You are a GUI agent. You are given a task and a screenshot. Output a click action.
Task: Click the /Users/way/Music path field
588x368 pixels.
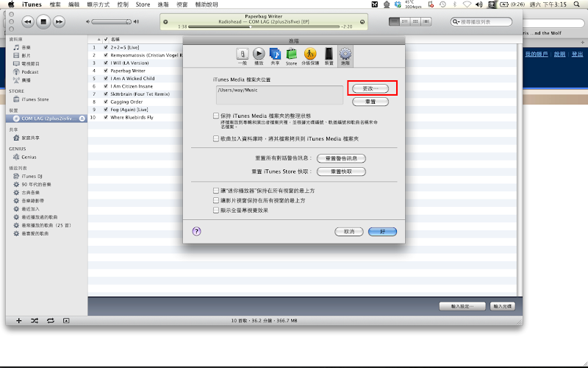[279, 95]
